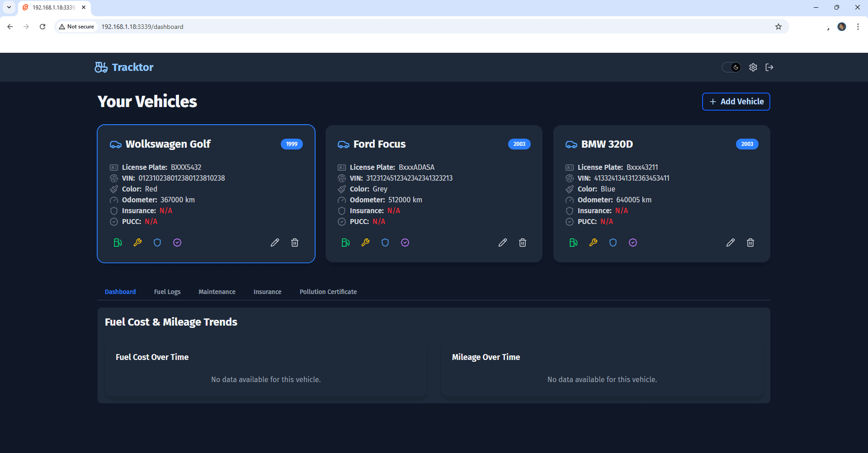Delete the Wolkswagen Golf vehicle
Screen dimensions: 868x453
coord(295,243)
